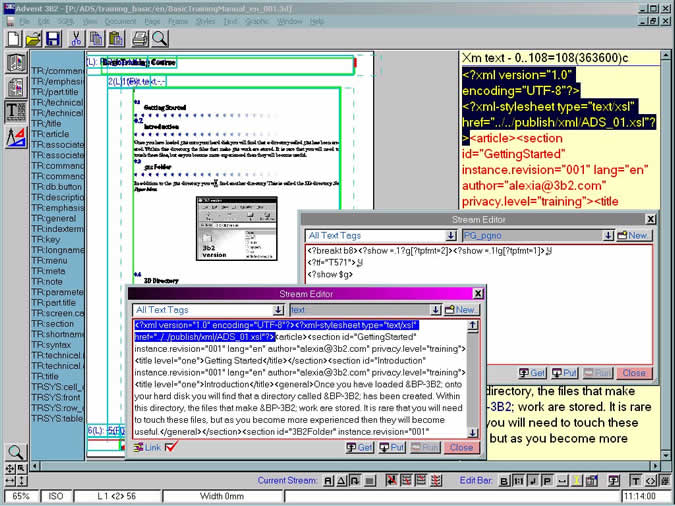Click the horizontal scrollbar's left arrow below document
Screen dimensions: 675x506
(x=35, y=466)
